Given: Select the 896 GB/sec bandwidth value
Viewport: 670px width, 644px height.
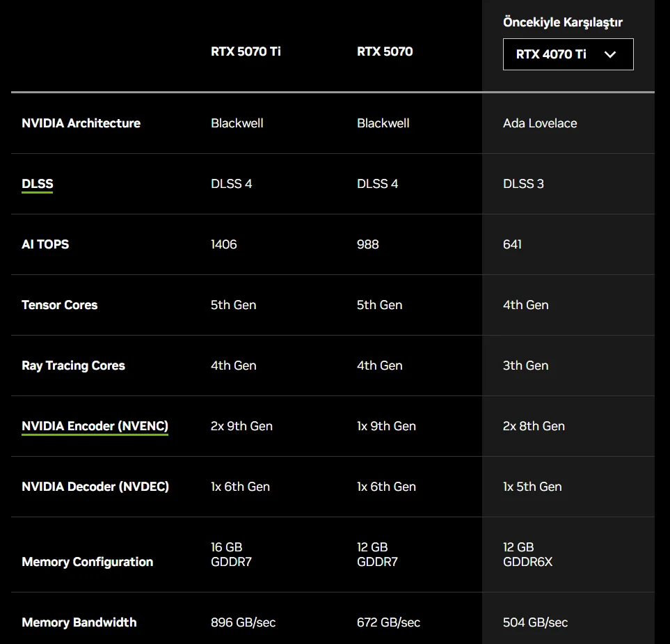Looking at the screenshot, I should [x=243, y=622].
